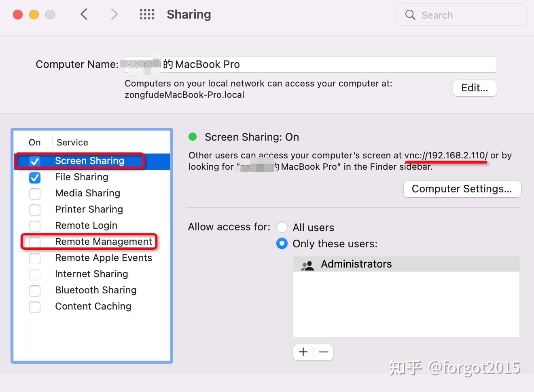Select the Printer Sharing service row
534x392 pixels.
click(92, 210)
